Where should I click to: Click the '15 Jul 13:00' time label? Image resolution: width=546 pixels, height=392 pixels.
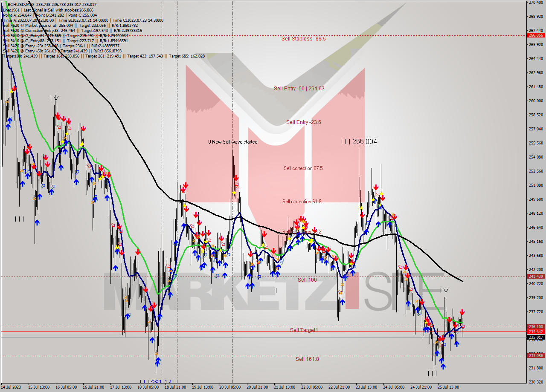[x=39, y=387]
